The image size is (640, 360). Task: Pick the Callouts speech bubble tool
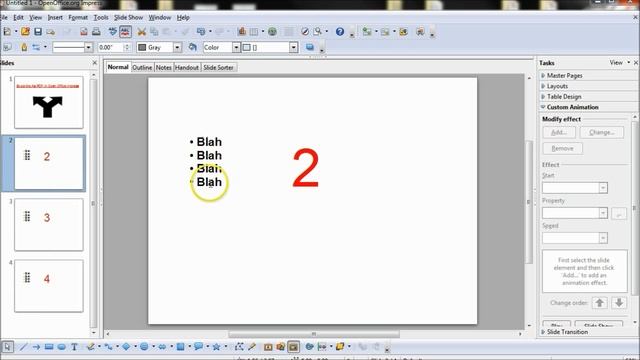coord(198,347)
